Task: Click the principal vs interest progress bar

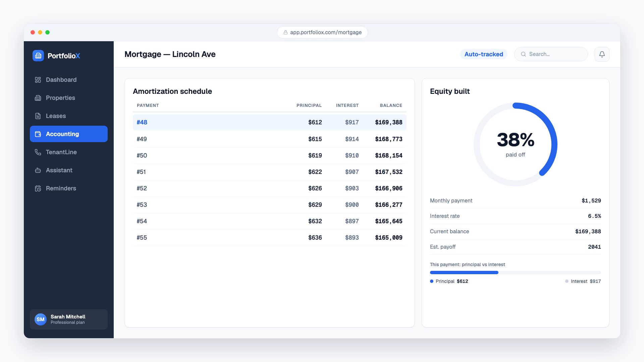Action: (x=516, y=273)
